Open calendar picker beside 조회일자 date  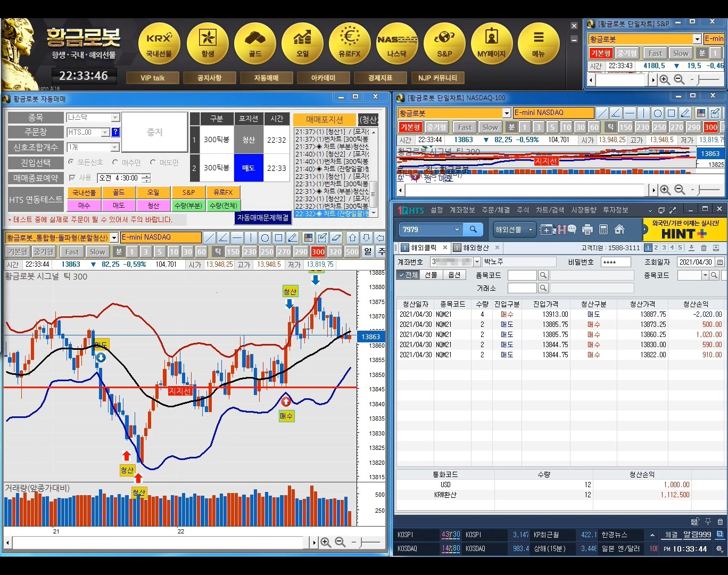720,262
